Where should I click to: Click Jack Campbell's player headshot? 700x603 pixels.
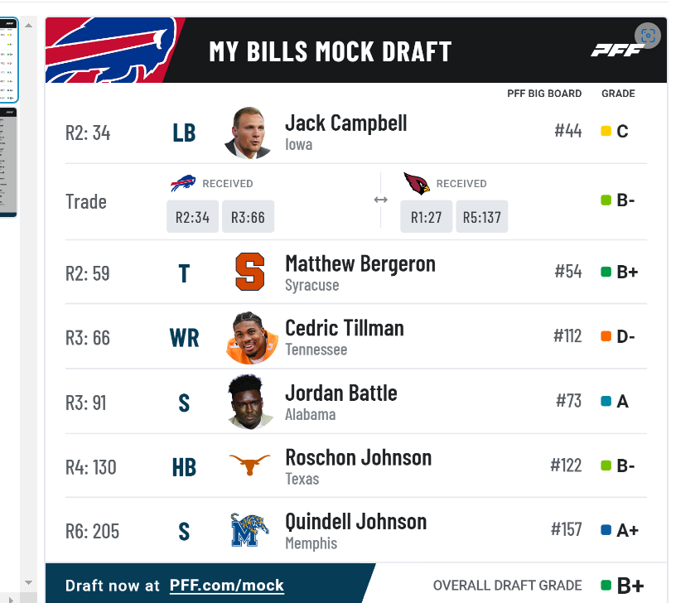pyautogui.click(x=249, y=133)
